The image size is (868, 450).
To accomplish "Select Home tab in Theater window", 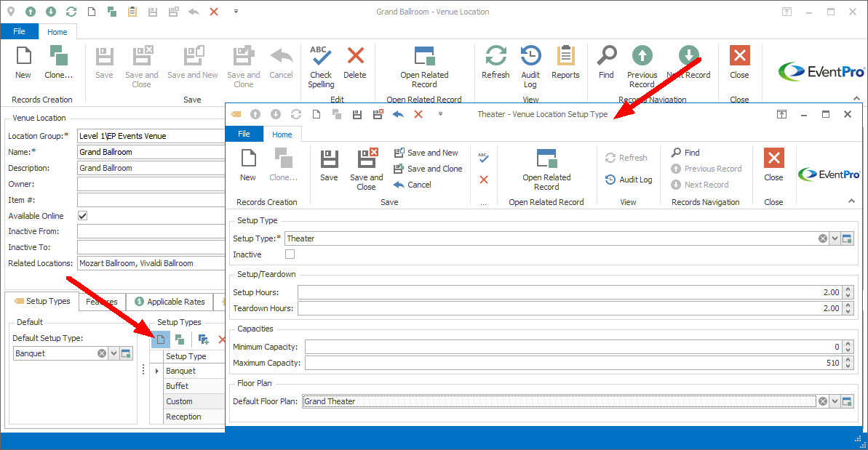I will (282, 134).
